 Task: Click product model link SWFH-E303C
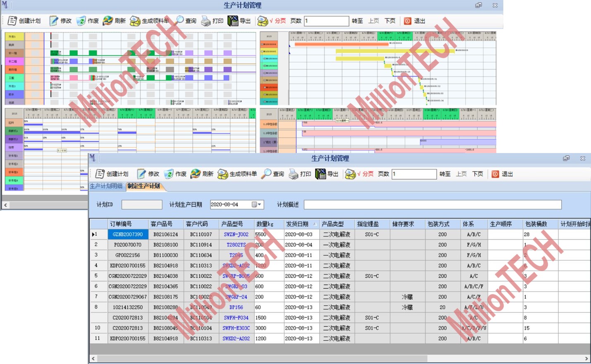coord(236,328)
